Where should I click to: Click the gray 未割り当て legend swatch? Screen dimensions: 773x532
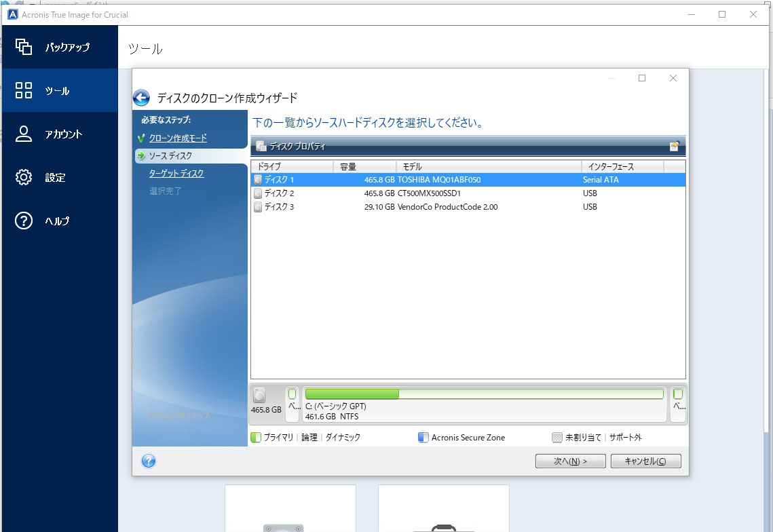coord(557,437)
